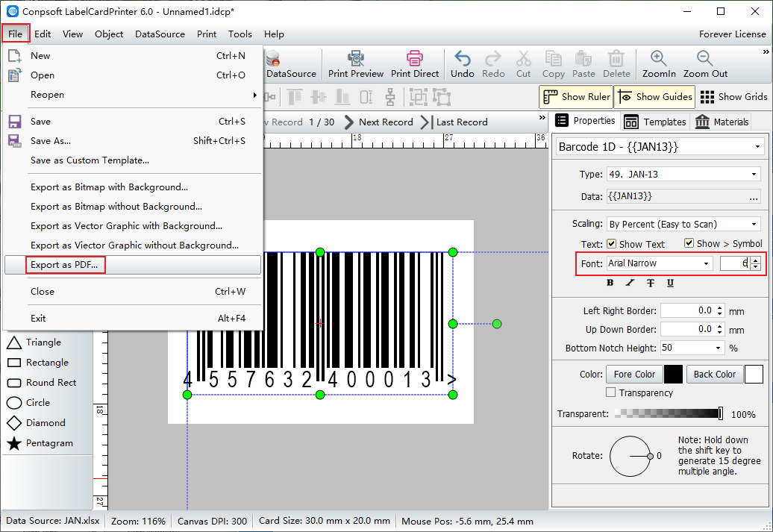Select the Diamond shape tool

36,423
